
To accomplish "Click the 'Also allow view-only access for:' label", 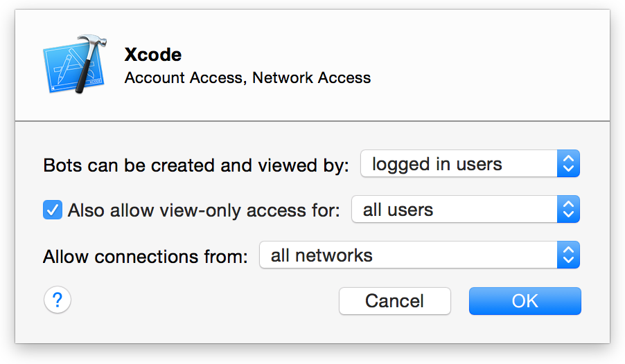I will 204,210.
